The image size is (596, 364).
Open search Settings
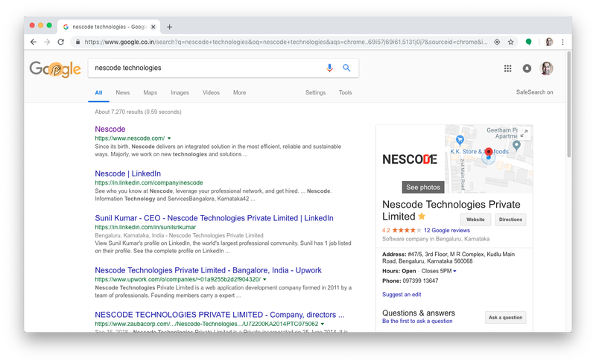[315, 92]
